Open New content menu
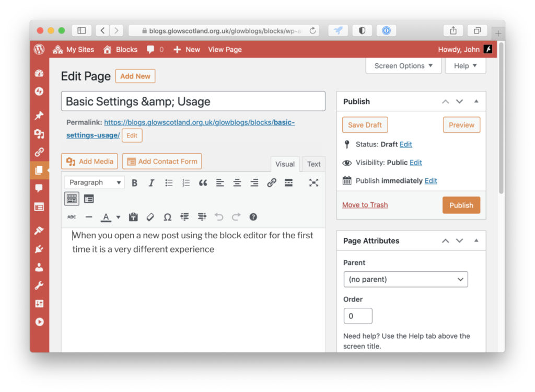535x392 pixels. 187,50
